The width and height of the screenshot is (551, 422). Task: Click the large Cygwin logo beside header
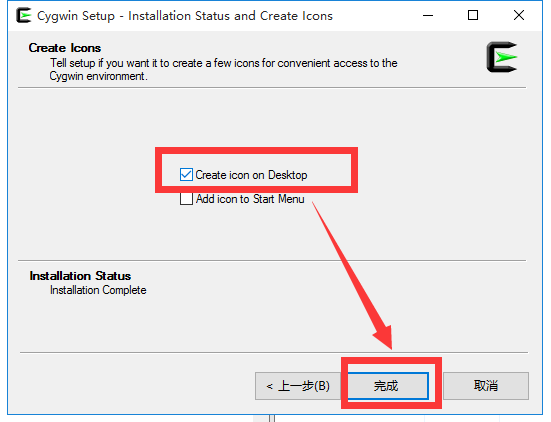point(502,57)
